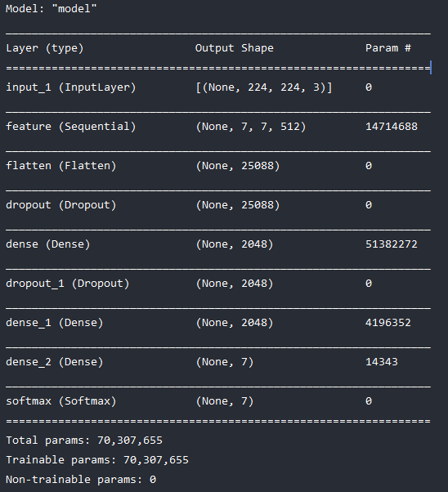Image resolution: width=448 pixels, height=492 pixels.
Task: Select the dropout_1 row's '(None, 2048)' shape
Action: click(234, 284)
